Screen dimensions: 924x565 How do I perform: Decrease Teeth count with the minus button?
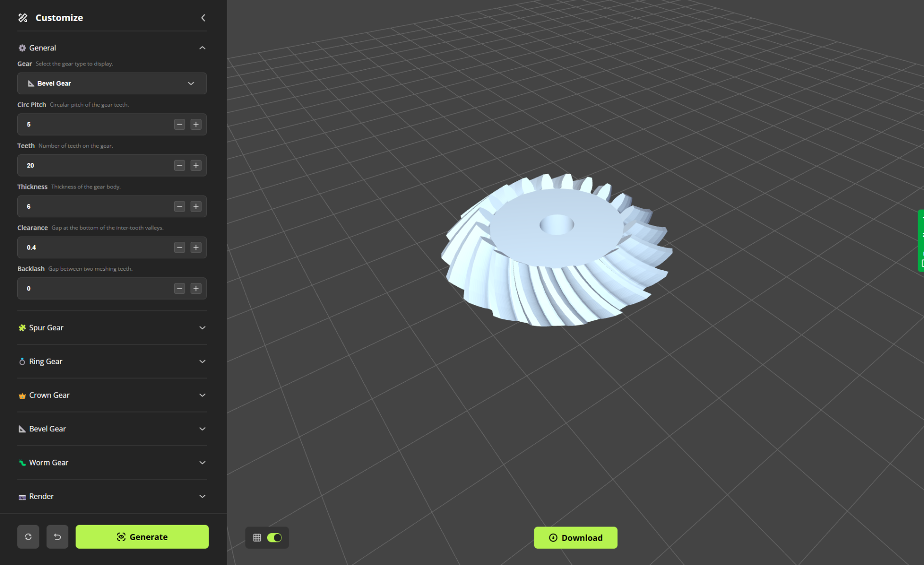[x=180, y=165]
